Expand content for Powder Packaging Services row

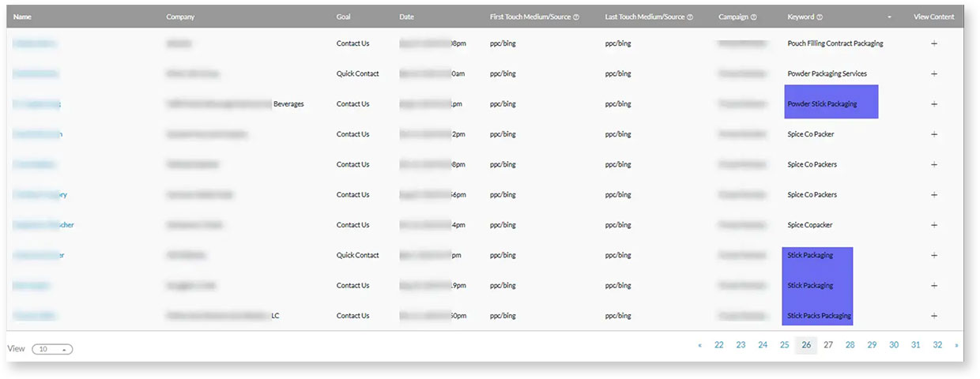[x=934, y=73]
